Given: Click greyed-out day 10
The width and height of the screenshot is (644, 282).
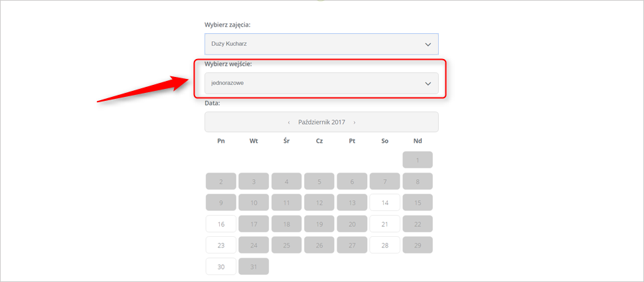Looking at the screenshot, I should [254, 202].
